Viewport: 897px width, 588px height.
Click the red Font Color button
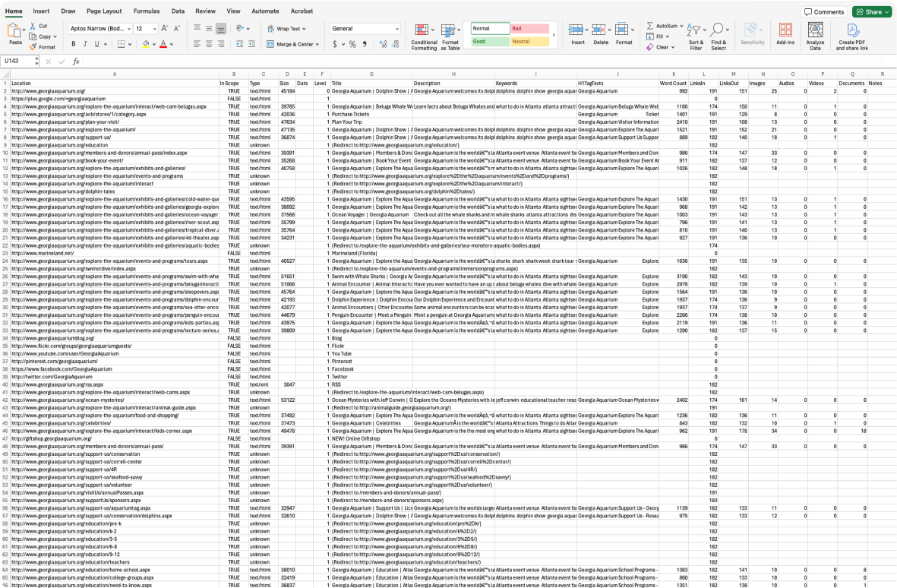(163, 44)
